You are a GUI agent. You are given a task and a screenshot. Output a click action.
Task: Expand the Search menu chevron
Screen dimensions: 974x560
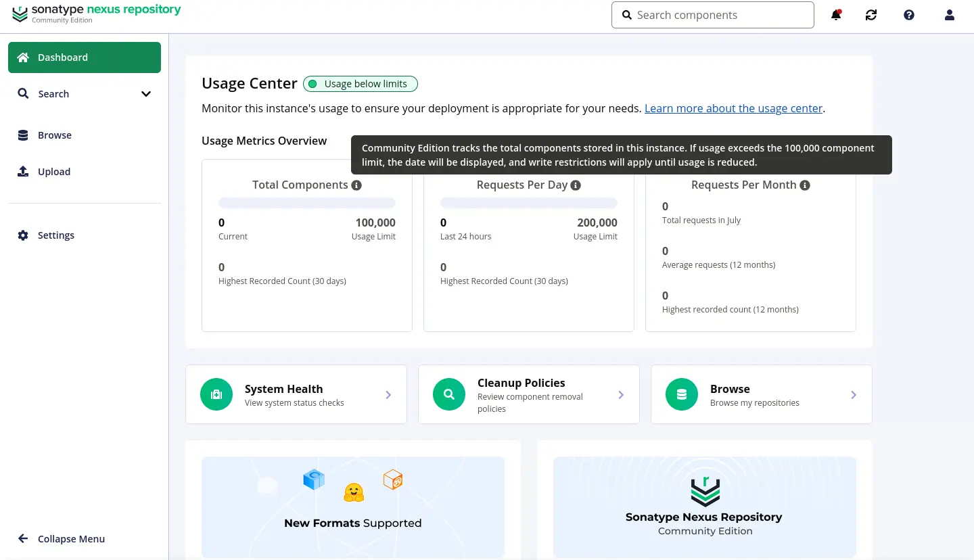click(x=146, y=94)
